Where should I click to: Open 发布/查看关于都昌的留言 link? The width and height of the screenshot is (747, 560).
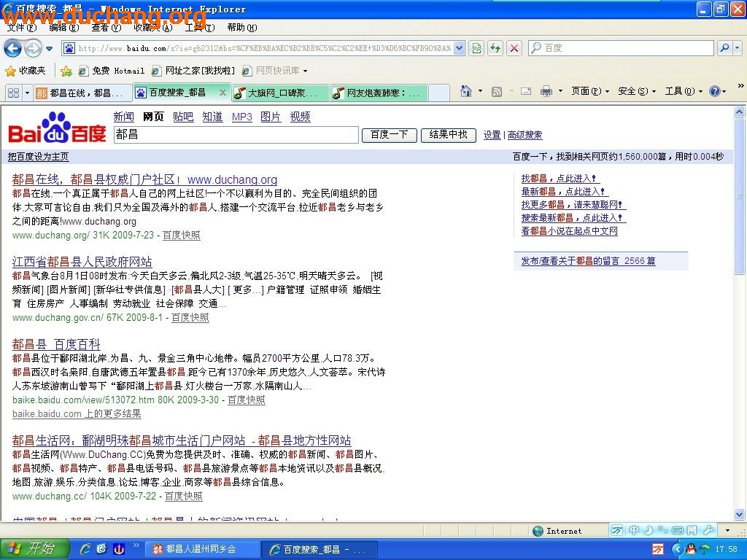pos(589,261)
